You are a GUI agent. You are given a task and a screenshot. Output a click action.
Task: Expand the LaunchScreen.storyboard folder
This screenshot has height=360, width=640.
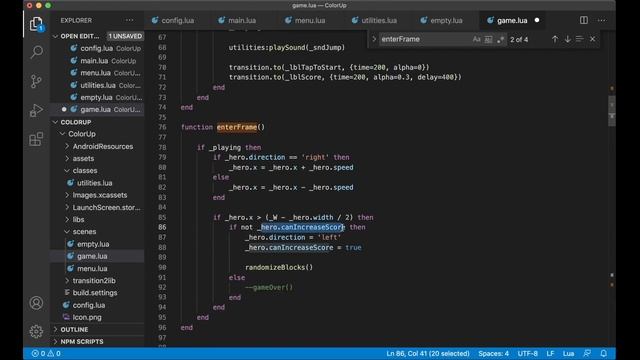click(x=67, y=207)
